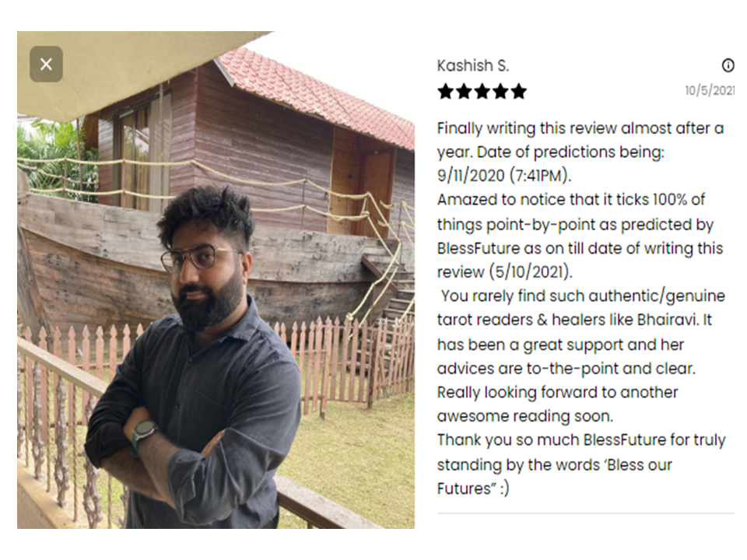This screenshot has height=560, width=747.
Task: Select the fourth rating star
Action: (500, 91)
